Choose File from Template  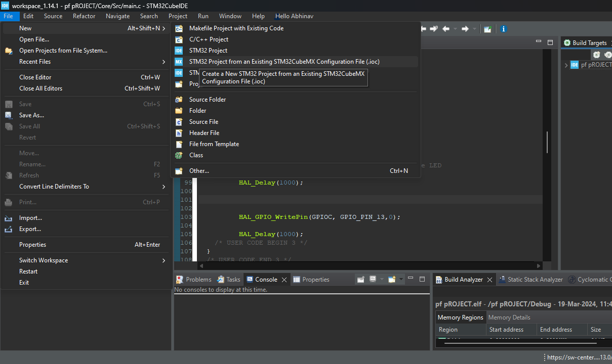pos(296,144)
